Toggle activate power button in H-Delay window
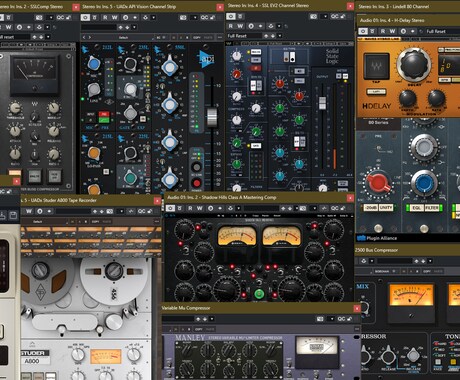460x380 pixels. click(x=363, y=31)
